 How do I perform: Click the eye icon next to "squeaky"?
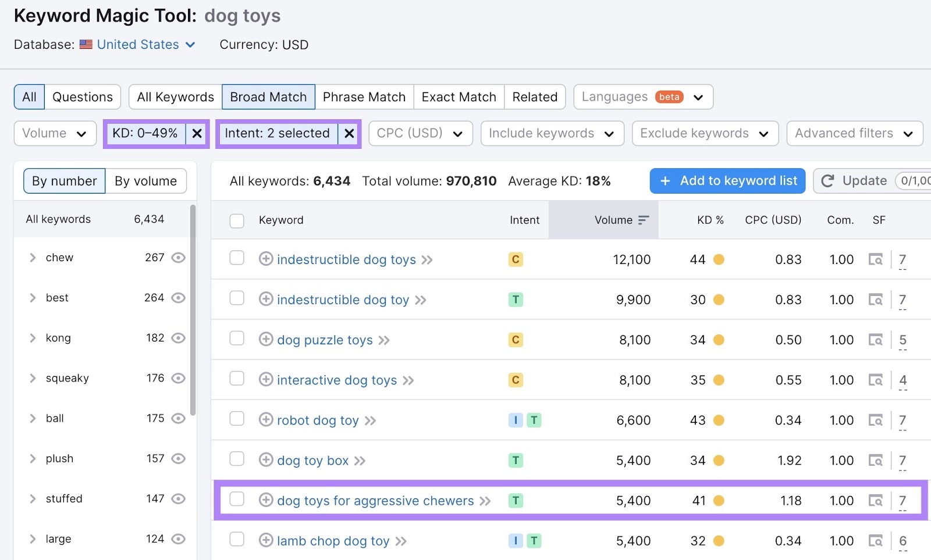pyautogui.click(x=178, y=378)
